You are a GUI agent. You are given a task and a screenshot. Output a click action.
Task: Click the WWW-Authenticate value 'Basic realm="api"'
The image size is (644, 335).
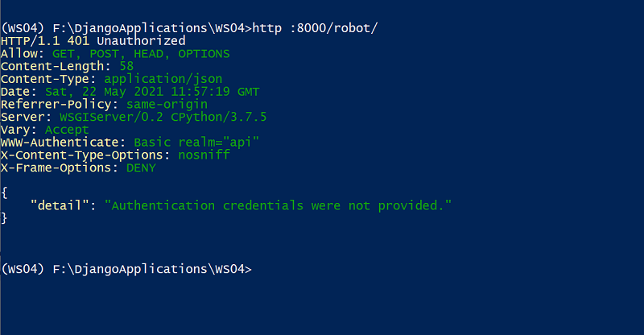click(196, 143)
